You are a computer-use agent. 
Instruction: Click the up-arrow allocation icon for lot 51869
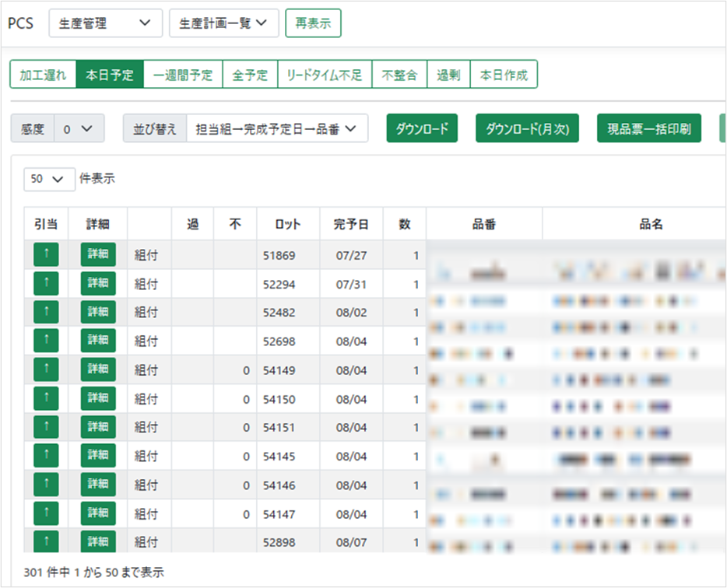pyautogui.click(x=46, y=255)
